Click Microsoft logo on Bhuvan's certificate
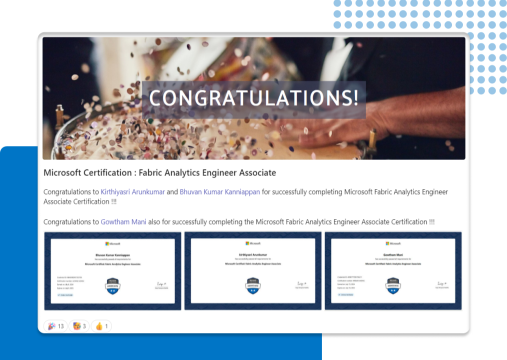Screen dimensions: 507x360 (x=113, y=244)
